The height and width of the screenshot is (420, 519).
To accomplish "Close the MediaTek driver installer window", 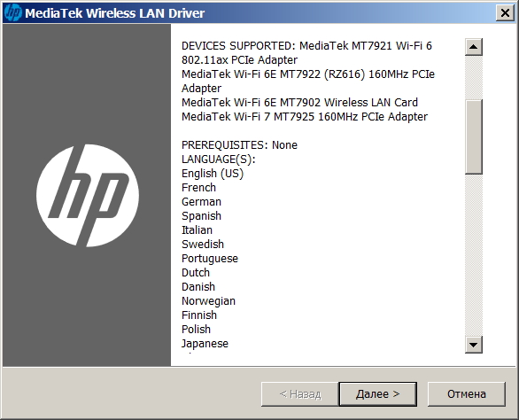I will point(505,13).
